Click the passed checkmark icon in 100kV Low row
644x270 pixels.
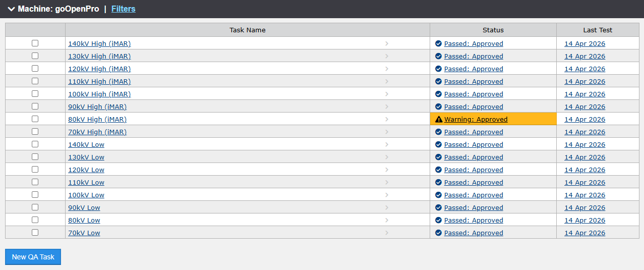tap(438, 195)
